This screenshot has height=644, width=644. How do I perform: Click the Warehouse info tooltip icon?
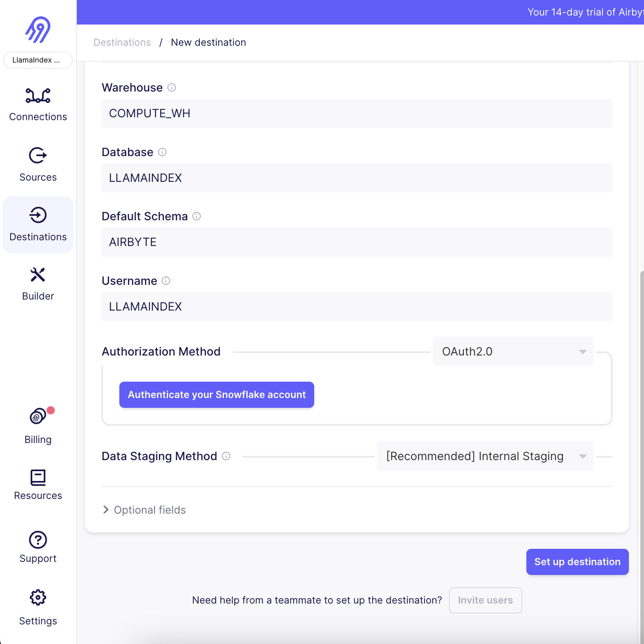coord(172,87)
